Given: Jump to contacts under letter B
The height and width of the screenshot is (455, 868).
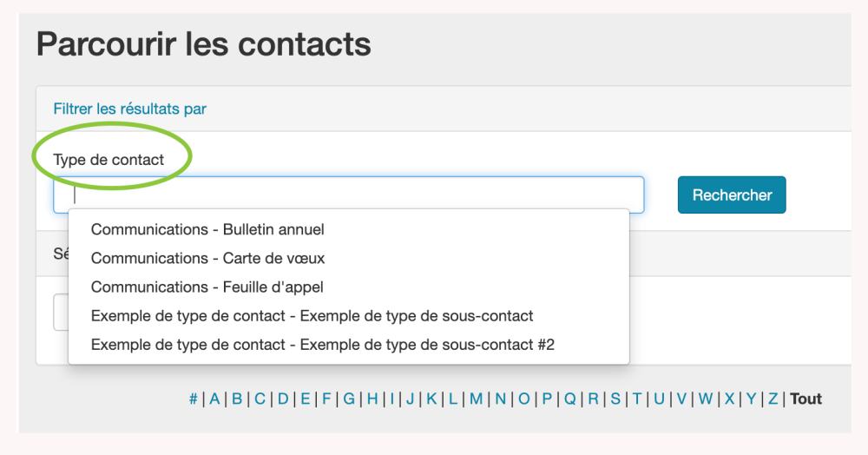Looking at the screenshot, I should click(236, 399).
